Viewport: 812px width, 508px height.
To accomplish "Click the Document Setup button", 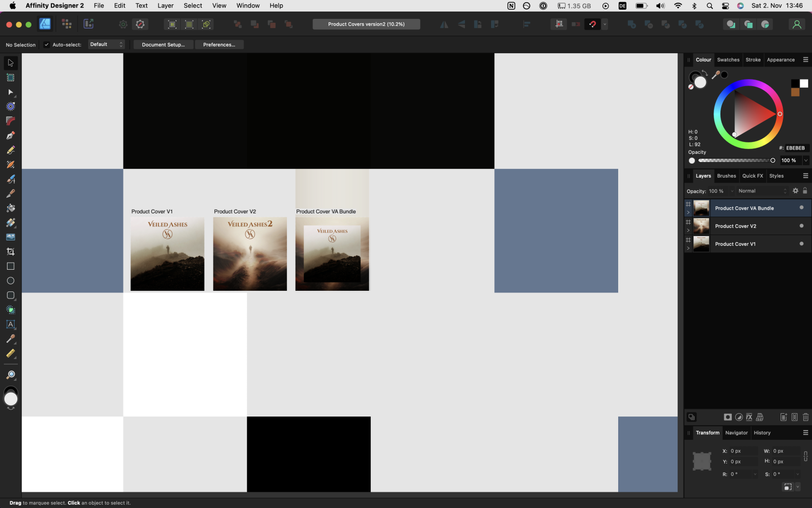I will click(163, 45).
